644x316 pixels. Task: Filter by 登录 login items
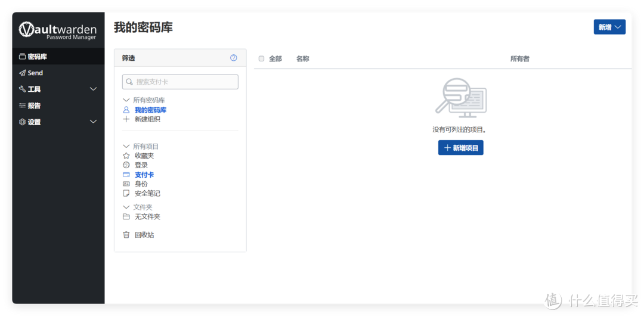coord(141,165)
